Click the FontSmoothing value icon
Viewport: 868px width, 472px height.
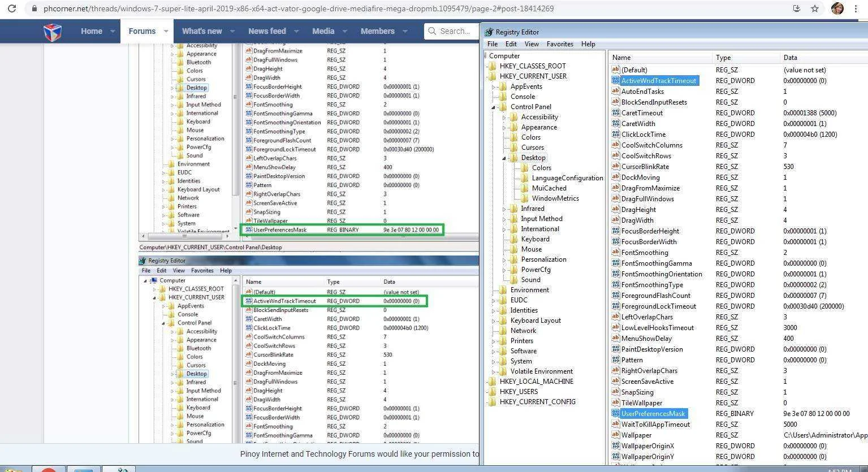(616, 252)
